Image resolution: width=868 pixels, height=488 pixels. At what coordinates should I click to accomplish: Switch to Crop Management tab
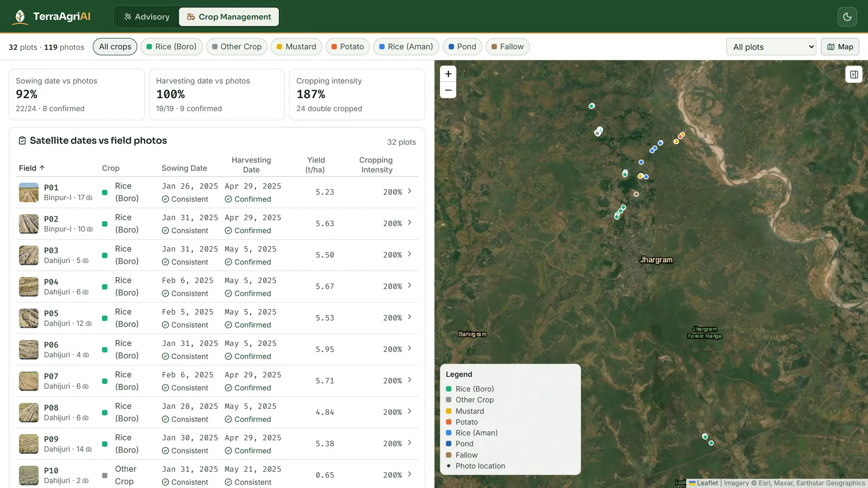click(229, 17)
